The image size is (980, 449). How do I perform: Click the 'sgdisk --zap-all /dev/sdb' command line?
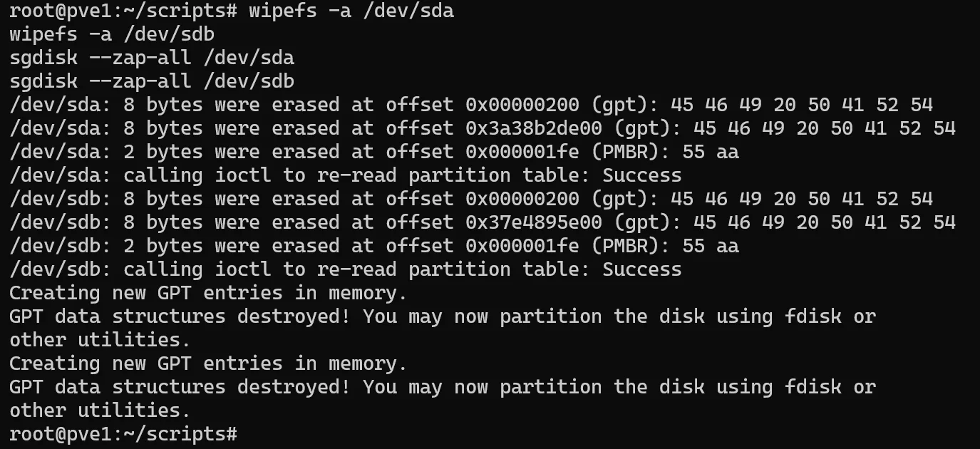pos(152,82)
